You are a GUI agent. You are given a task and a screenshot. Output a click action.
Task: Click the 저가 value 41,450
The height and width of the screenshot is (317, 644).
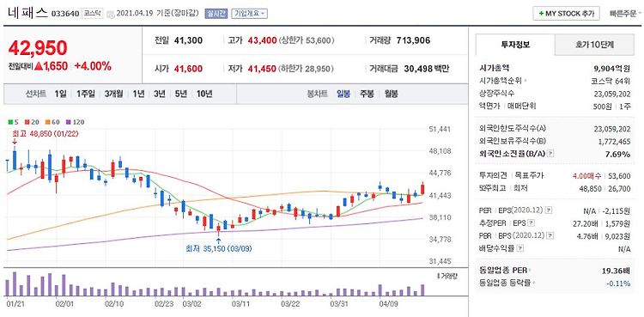point(262,69)
